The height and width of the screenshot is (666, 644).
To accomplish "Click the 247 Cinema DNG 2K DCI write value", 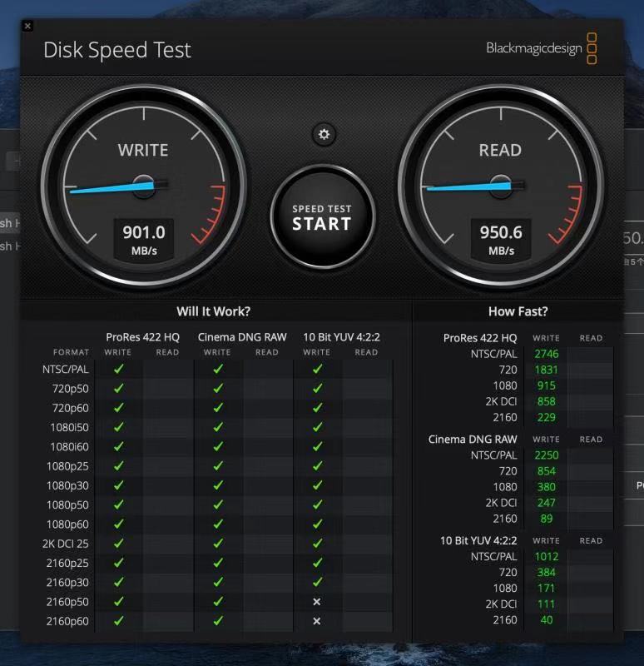I will pyautogui.click(x=547, y=503).
